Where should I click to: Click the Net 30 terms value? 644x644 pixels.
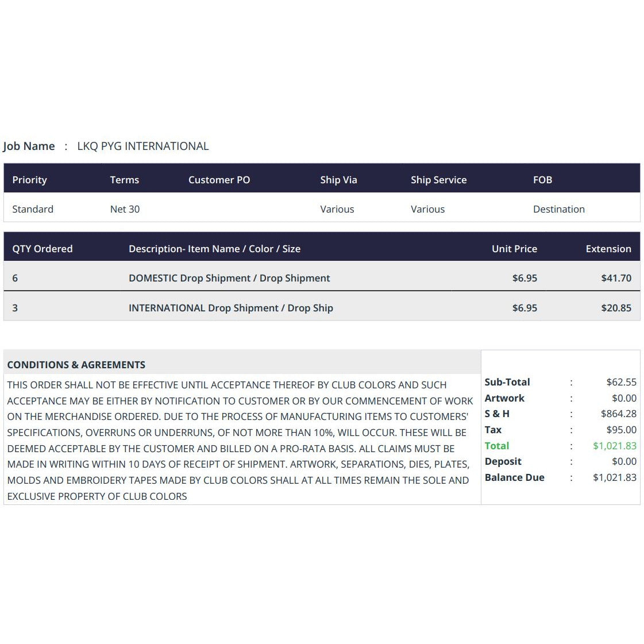pyautogui.click(x=125, y=209)
